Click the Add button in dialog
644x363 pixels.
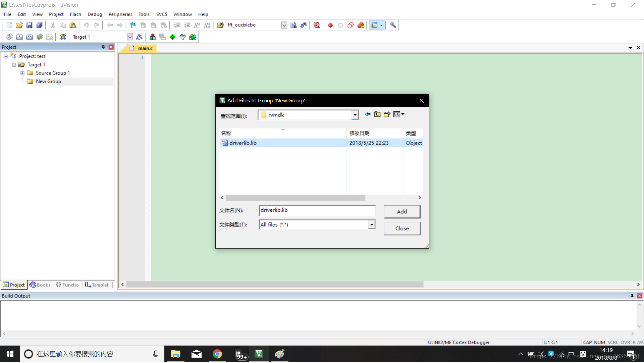coord(402,212)
